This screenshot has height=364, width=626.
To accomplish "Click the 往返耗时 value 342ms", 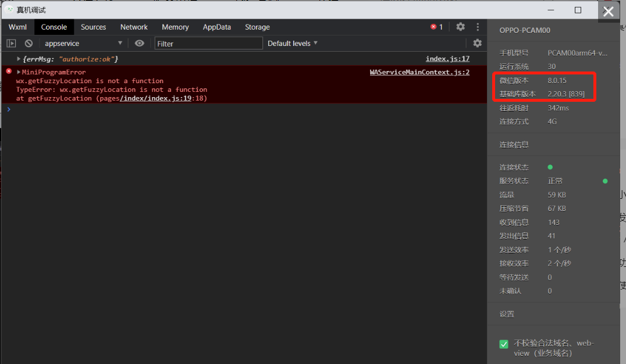I will [558, 108].
